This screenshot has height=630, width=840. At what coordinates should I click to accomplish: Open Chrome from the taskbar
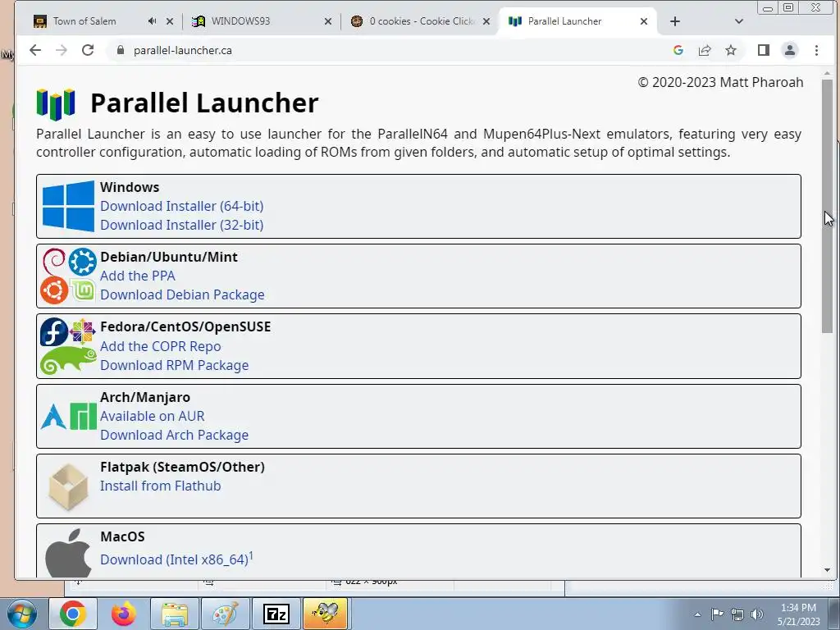[73, 614]
